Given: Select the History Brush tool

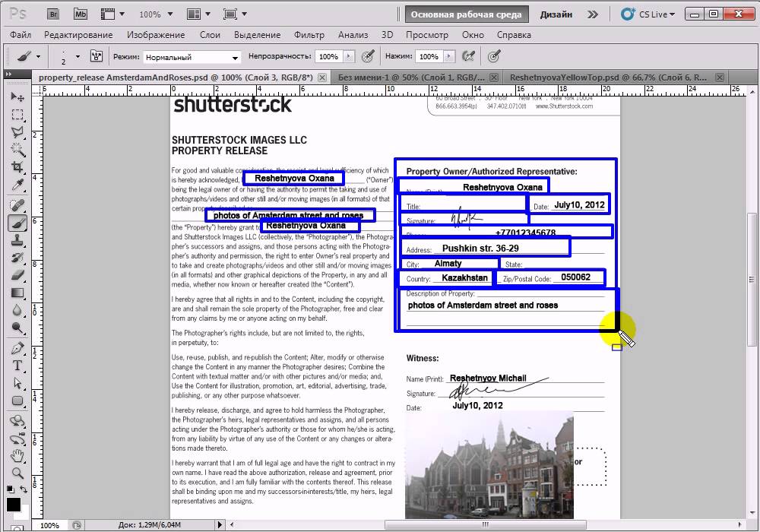Looking at the screenshot, I should tap(17, 258).
